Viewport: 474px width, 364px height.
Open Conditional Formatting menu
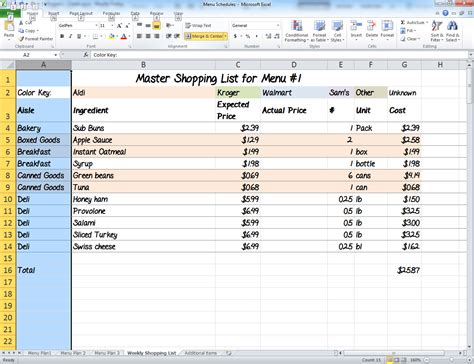click(x=296, y=31)
